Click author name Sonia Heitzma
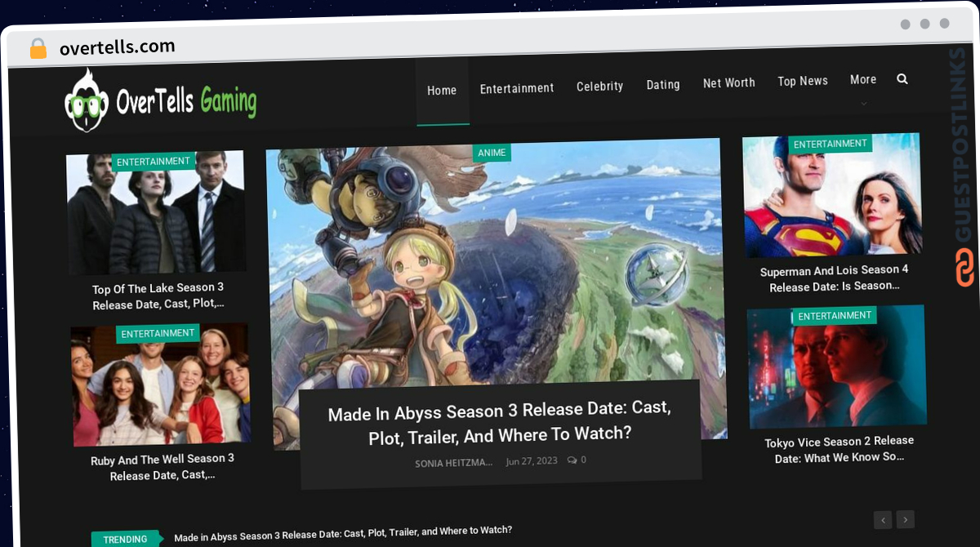This screenshot has height=547, width=980. 453,463
